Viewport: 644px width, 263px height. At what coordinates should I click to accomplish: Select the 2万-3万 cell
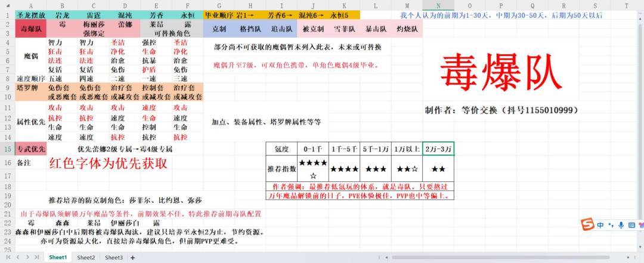438,148
